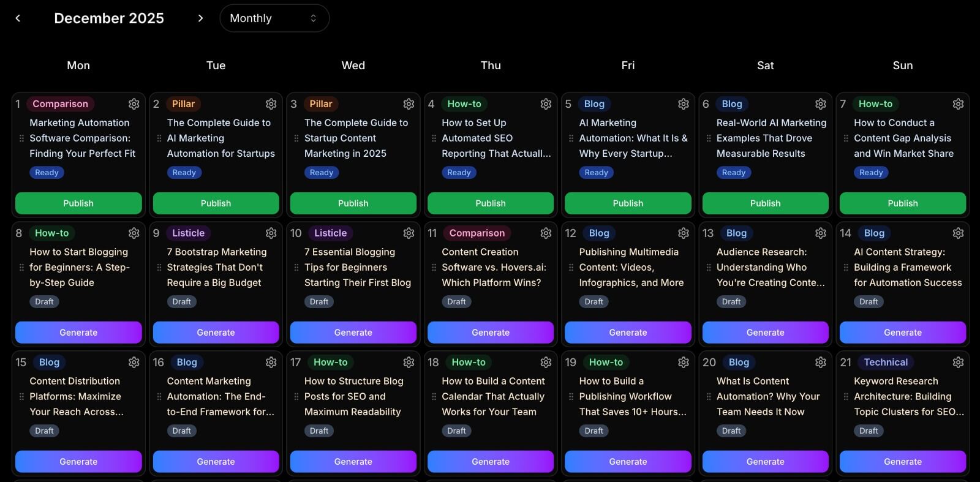Open settings gear on December 14 card
This screenshot has height=482, width=980.
pos(958,233)
